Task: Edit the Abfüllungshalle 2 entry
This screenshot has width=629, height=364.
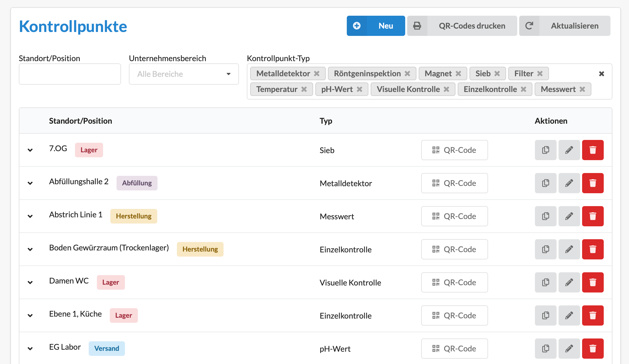Action: 569,183
